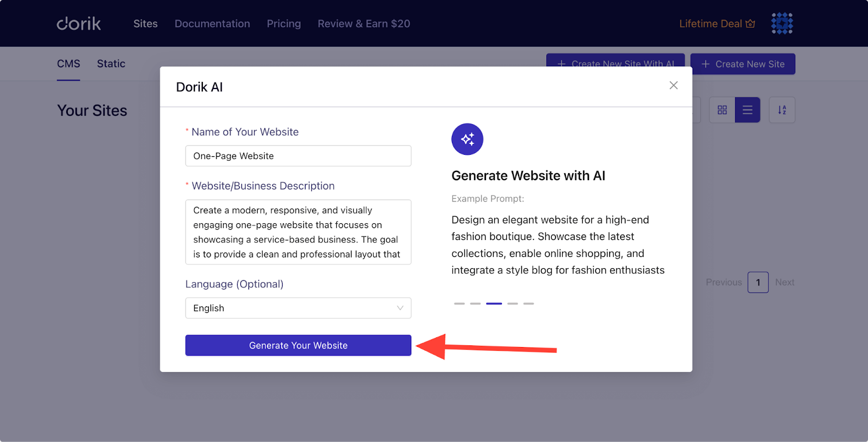Click Generate Your Website button
Viewport: 868px width, 442px height.
[x=298, y=345]
